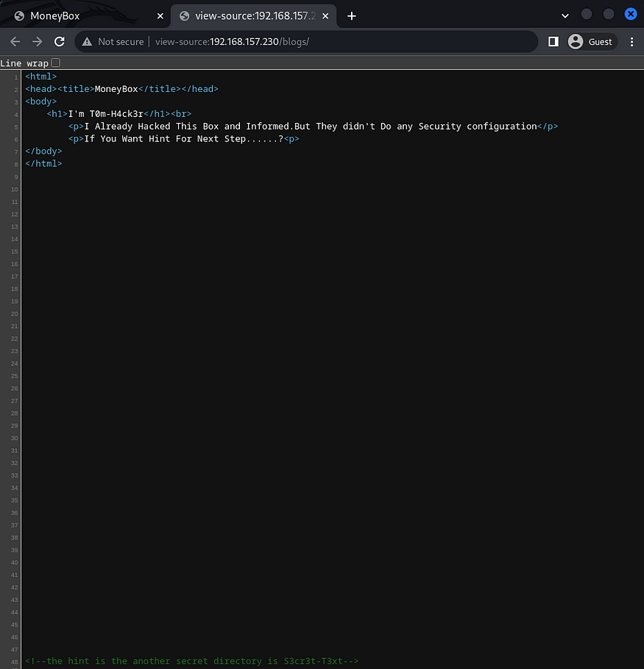This screenshot has width=644, height=669.
Task: Click line number 48 in gutter
Action: (15, 662)
